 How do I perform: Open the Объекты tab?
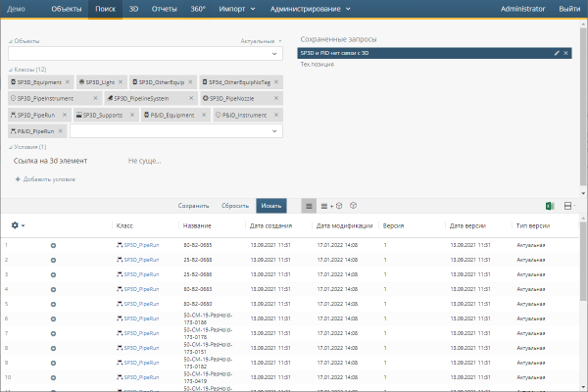click(66, 9)
